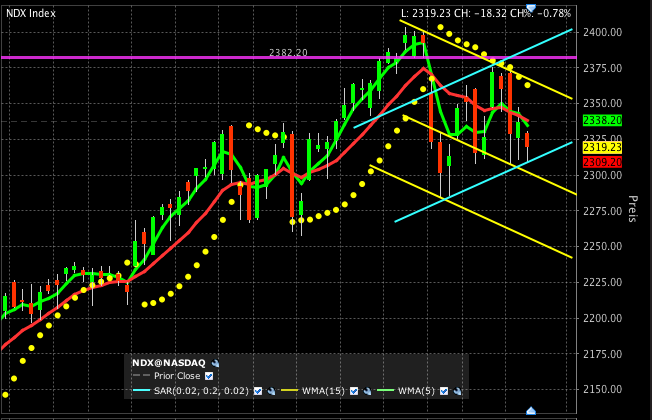The height and width of the screenshot is (420, 652).
Task: Click the L: 2319.23 CH: -18.32 quote header
Action: coord(486,13)
